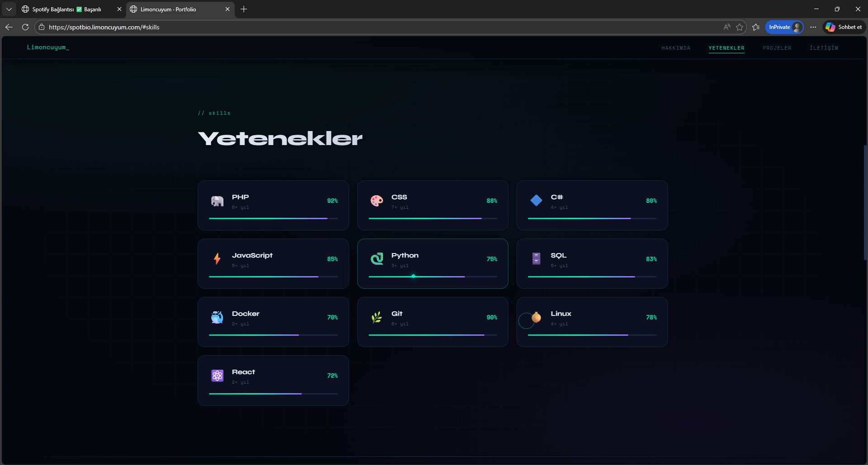
Task: Go to the PROJELER section
Action: pos(777,48)
